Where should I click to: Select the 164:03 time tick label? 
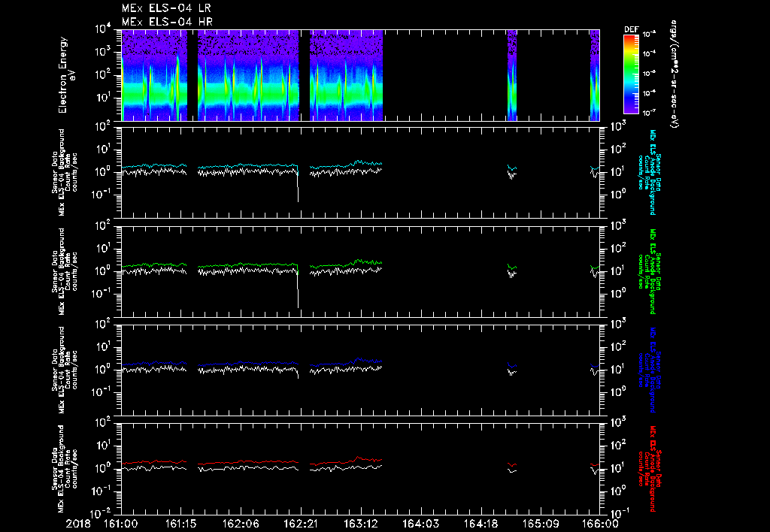pyautogui.click(x=420, y=524)
